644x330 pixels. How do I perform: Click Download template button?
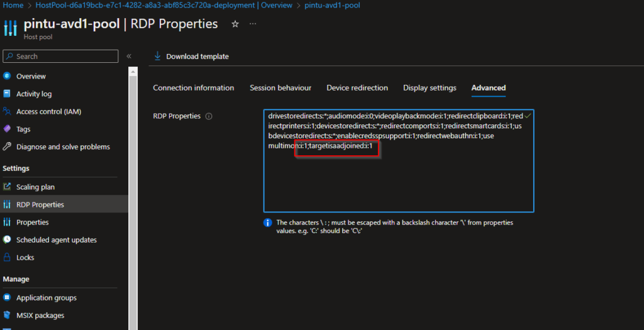[191, 57]
